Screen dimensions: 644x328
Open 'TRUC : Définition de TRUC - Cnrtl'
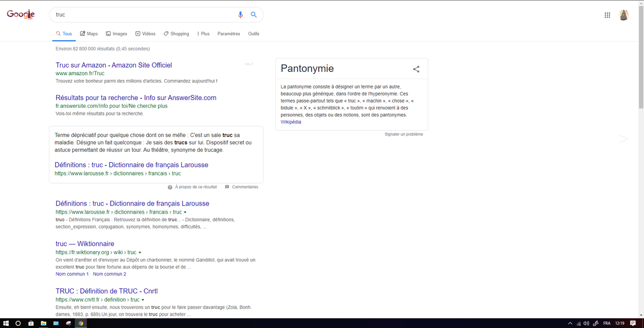[x=106, y=291]
